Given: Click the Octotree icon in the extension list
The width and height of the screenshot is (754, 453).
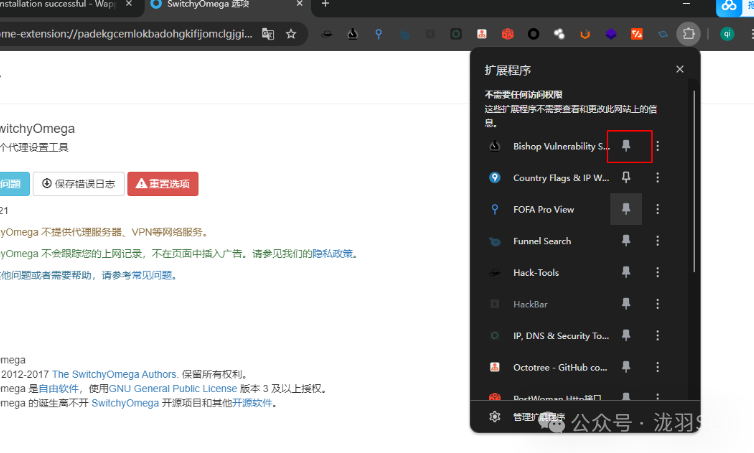Looking at the screenshot, I should 495,367.
